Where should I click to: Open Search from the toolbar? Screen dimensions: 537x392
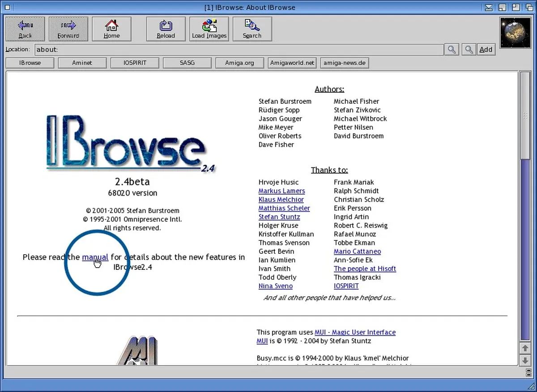(x=252, y=29)
